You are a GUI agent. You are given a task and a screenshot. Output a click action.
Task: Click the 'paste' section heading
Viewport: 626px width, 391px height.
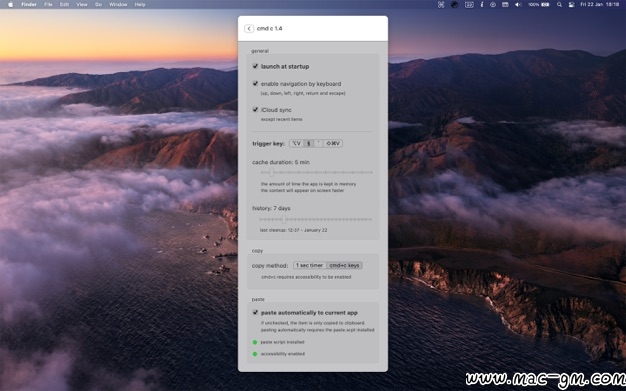pos(258,299)
